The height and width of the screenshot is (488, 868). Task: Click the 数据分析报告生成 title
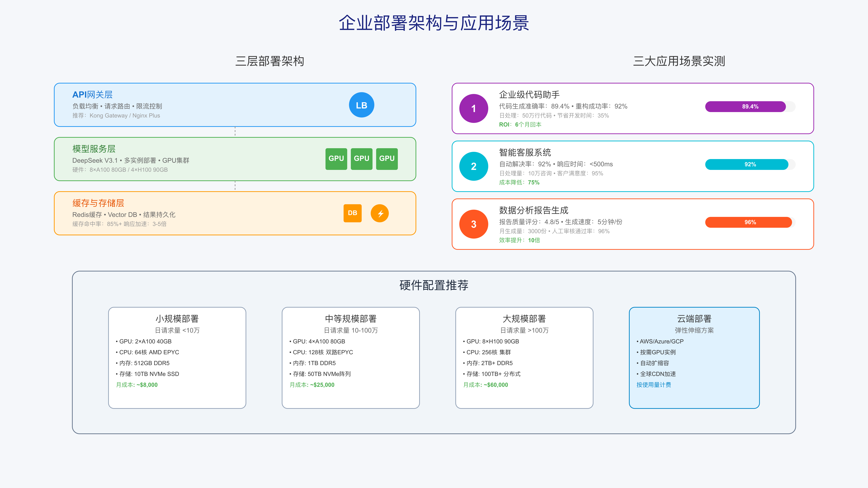click(x=534, y=211)
